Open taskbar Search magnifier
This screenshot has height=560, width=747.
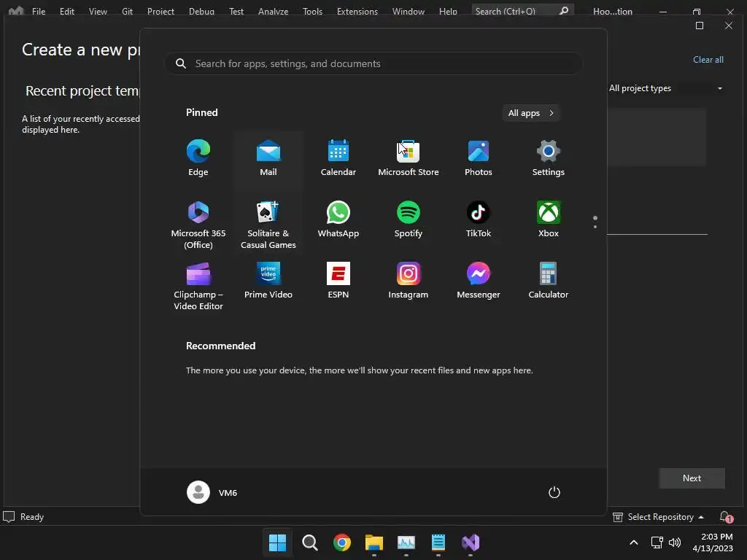(309, 542)
